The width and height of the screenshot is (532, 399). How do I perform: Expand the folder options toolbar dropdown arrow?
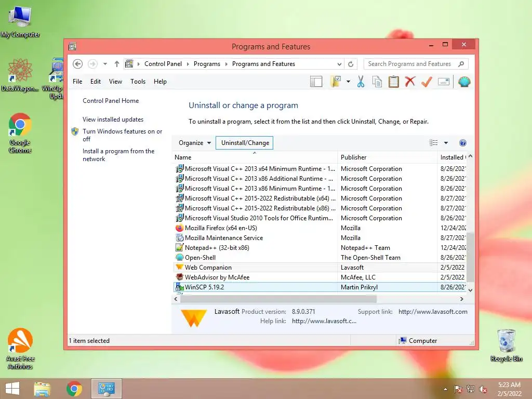point(348,82)
